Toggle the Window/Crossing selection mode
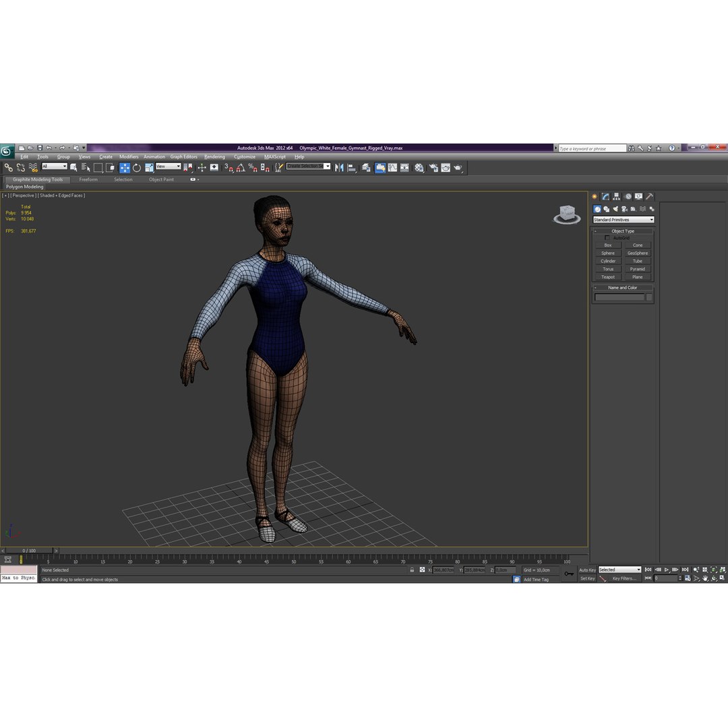The height and width of the screenshot is (728, 728). (x=110, y=168)
